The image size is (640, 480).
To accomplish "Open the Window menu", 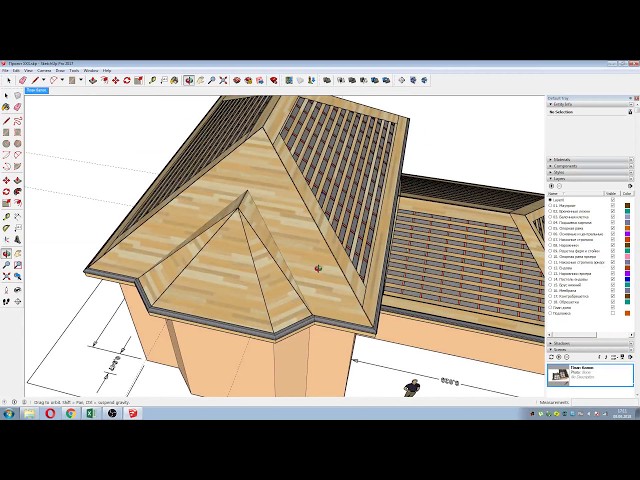I will coord(91,71).
